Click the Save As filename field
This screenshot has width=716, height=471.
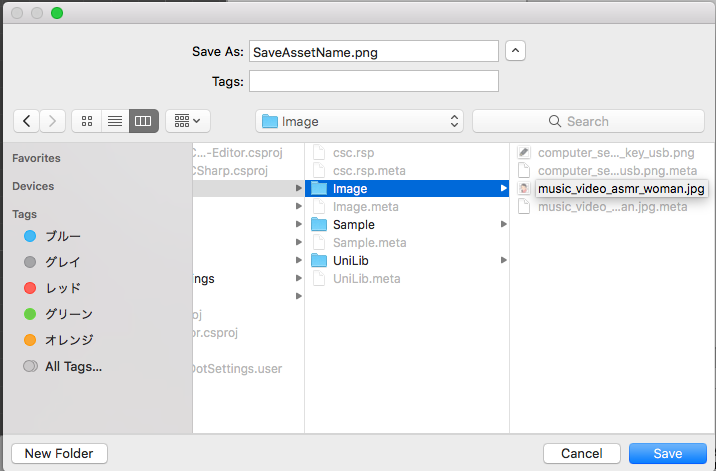point(374,52)
